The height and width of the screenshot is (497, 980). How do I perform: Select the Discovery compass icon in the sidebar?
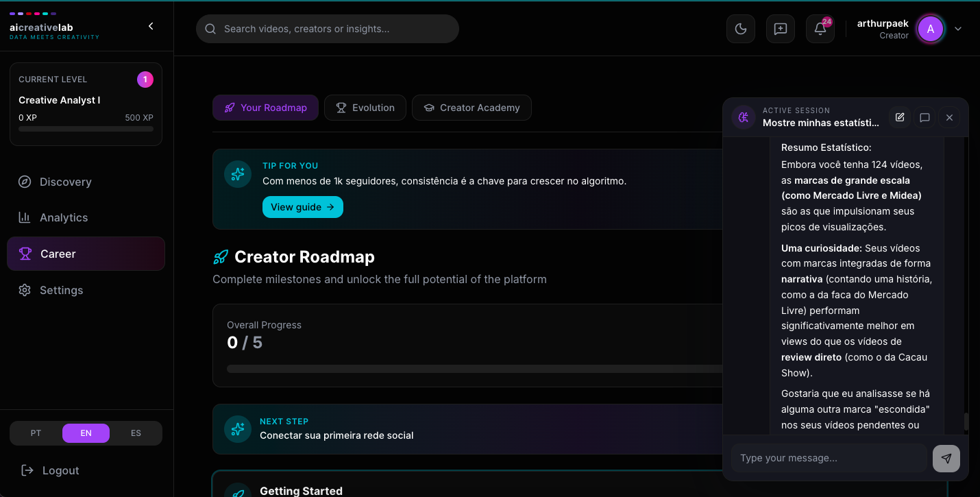[x=24, y=182]
